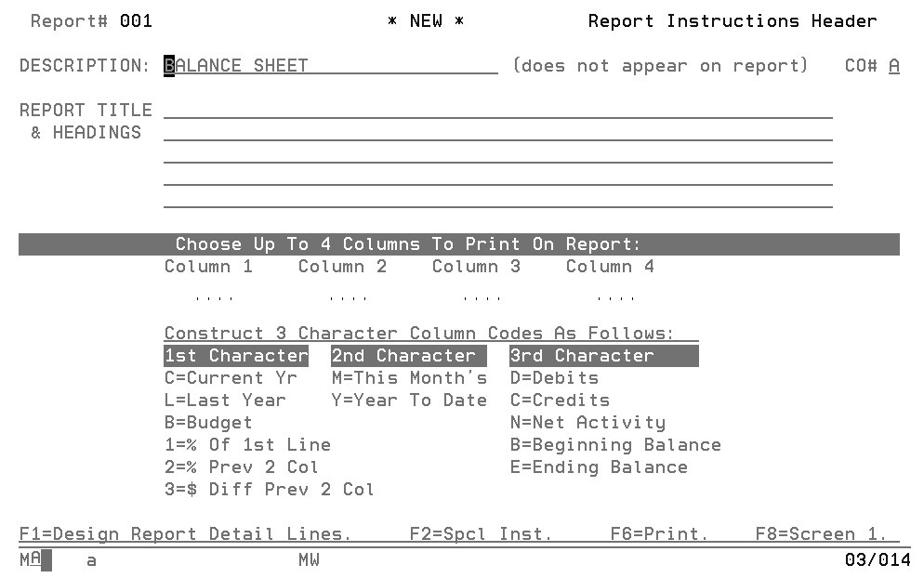Click the 'B=Beginning Balance' code entry
The image size is (924, 578).
(x=615, y=445)
